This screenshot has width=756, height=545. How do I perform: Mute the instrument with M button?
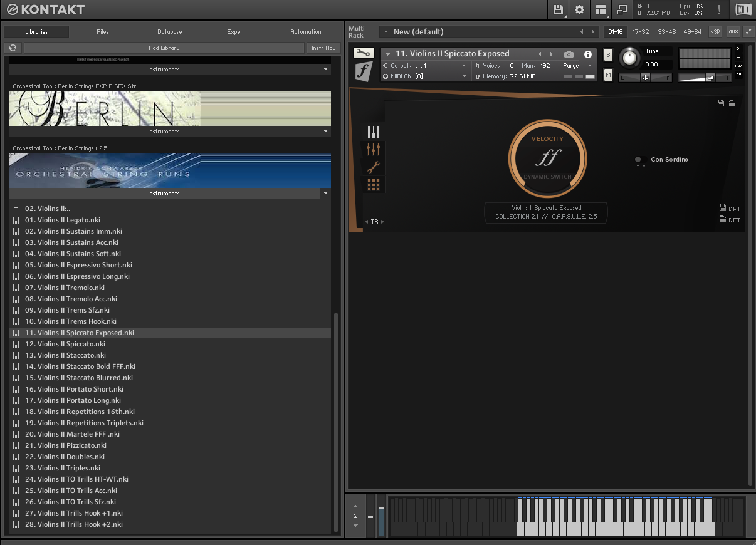608,75
